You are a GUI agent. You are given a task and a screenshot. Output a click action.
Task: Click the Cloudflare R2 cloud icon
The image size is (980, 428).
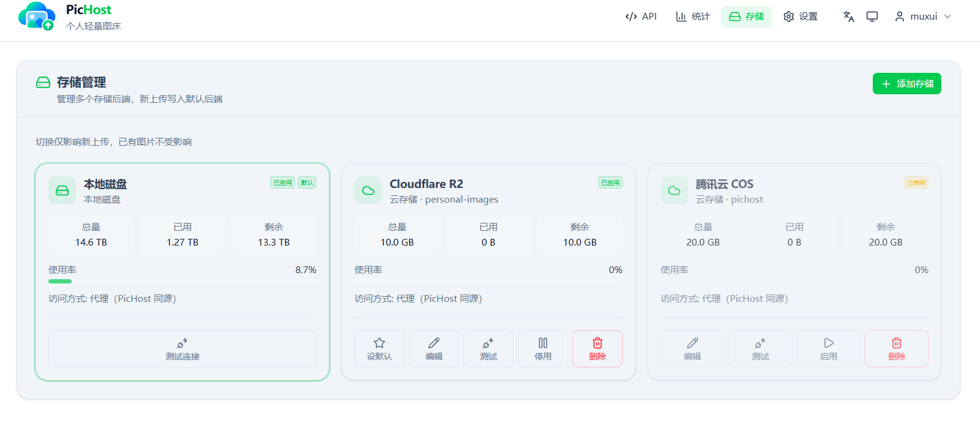(x=368, y=190)
